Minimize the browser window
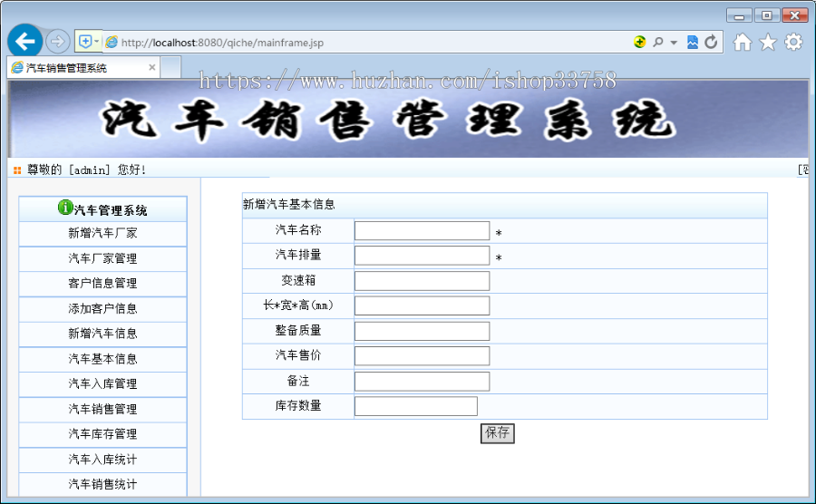This screenshot has width=816, height=504. pos(739,15)
